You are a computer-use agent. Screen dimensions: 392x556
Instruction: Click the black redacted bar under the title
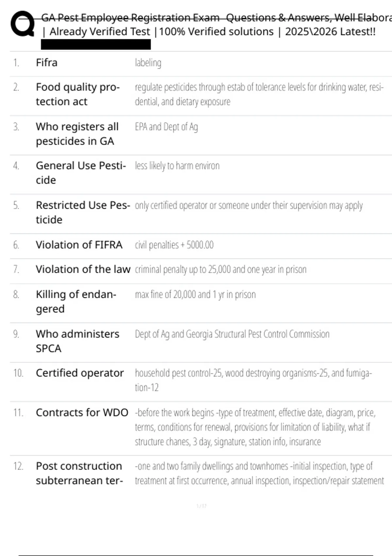click(x=96, y=44)
